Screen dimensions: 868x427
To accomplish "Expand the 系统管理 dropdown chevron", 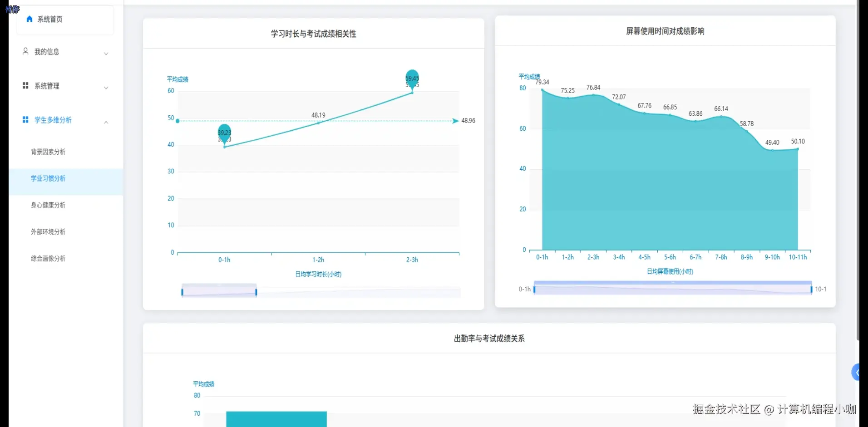I will tap(106, 88).
